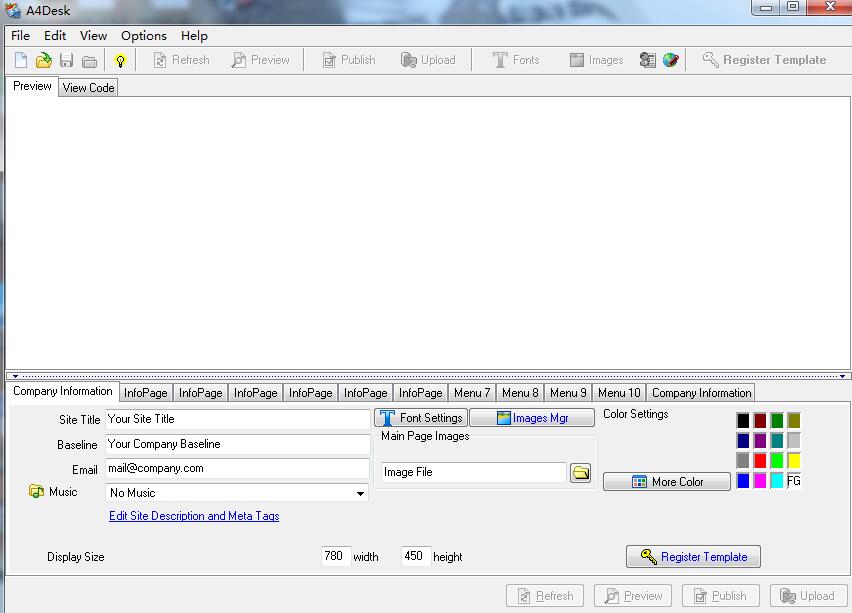
Task: Open Images from the top toolbar
Action: (596, 60)
